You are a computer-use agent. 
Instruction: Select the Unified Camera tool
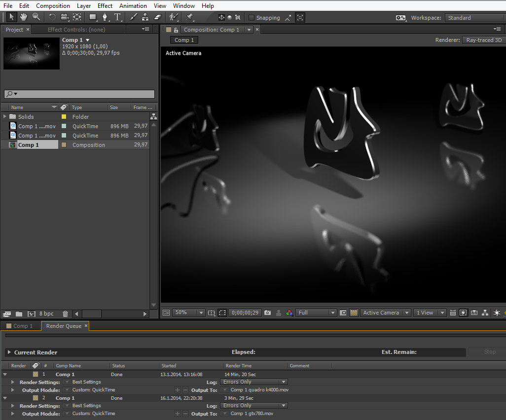[65, 17]
